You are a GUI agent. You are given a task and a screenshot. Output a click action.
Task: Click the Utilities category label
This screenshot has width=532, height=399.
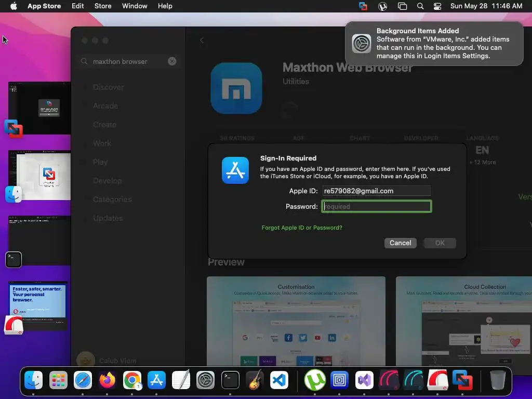pyautogui.click(x=296, y=82)
